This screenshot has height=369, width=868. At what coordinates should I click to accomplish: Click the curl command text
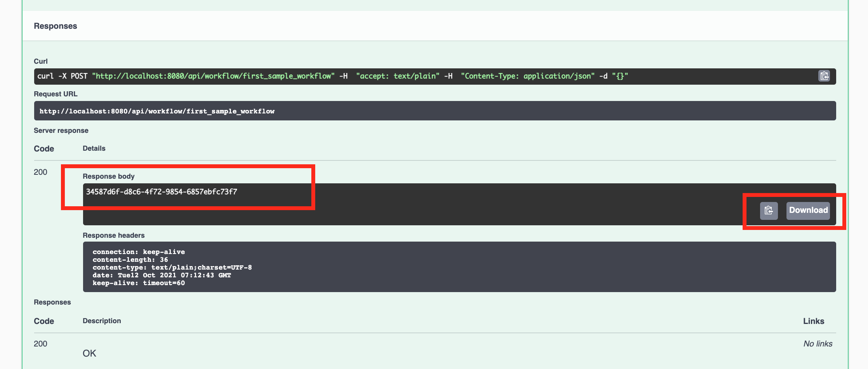click(332, 76)
